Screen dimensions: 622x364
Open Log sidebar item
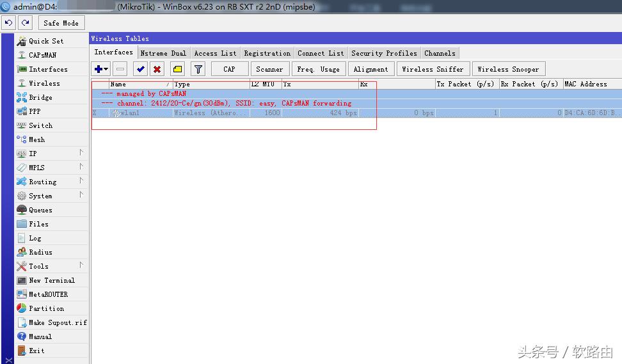tap(52, 238)
